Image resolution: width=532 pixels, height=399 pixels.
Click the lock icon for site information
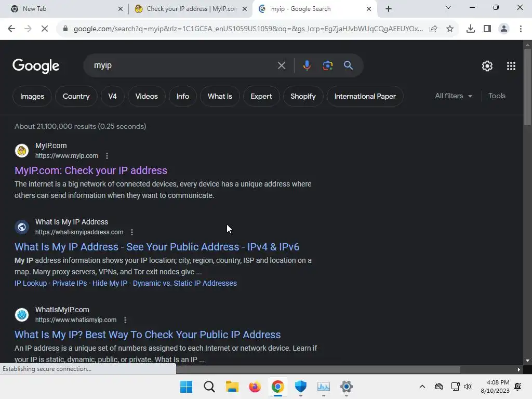pos(65,29)
